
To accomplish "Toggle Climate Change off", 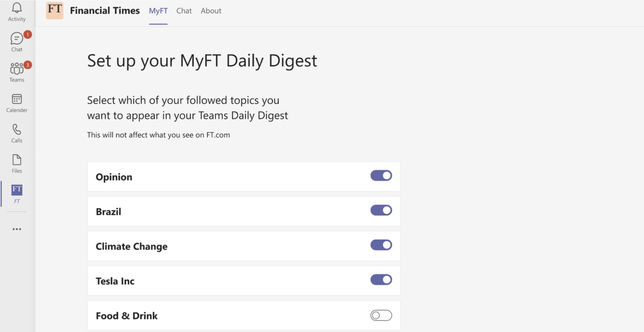I will [381, 245].
